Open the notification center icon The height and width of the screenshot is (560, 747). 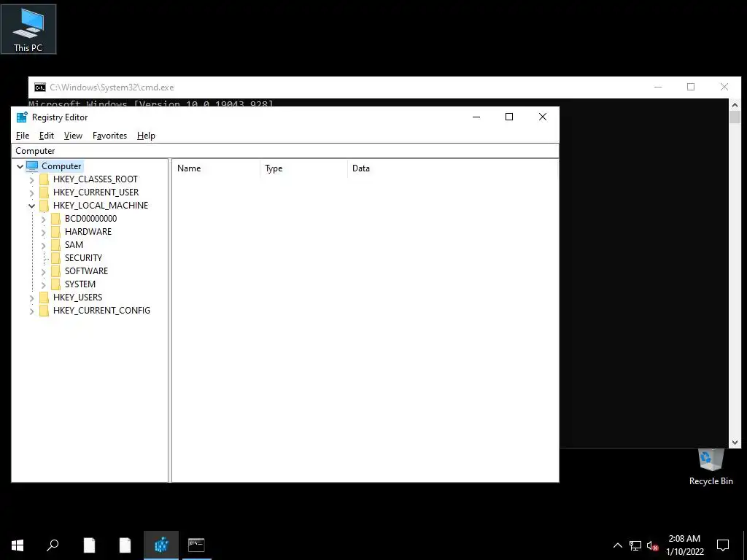723,545
